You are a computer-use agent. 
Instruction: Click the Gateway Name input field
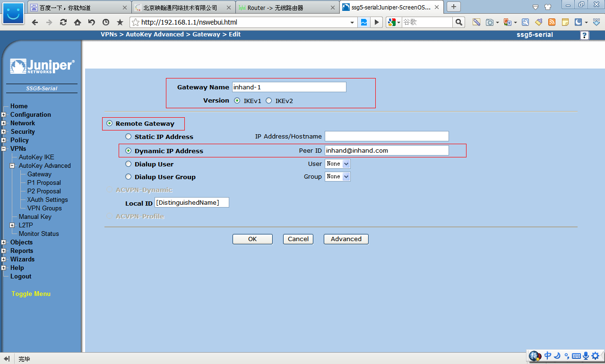coord(289,87)
